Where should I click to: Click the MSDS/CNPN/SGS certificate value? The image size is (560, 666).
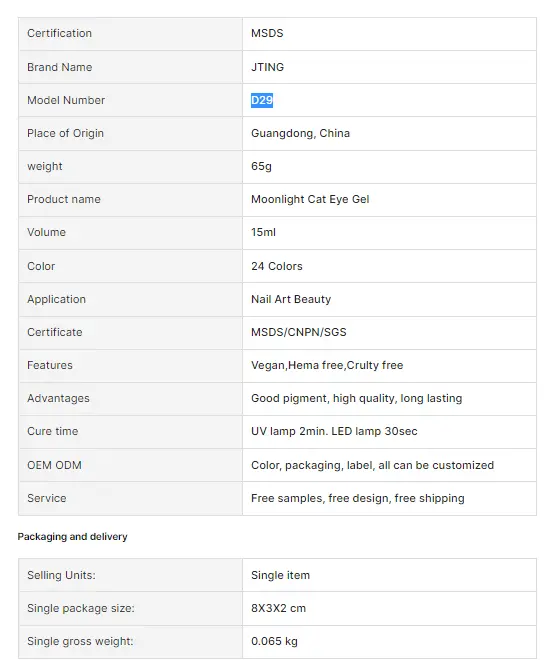point(299,332)
